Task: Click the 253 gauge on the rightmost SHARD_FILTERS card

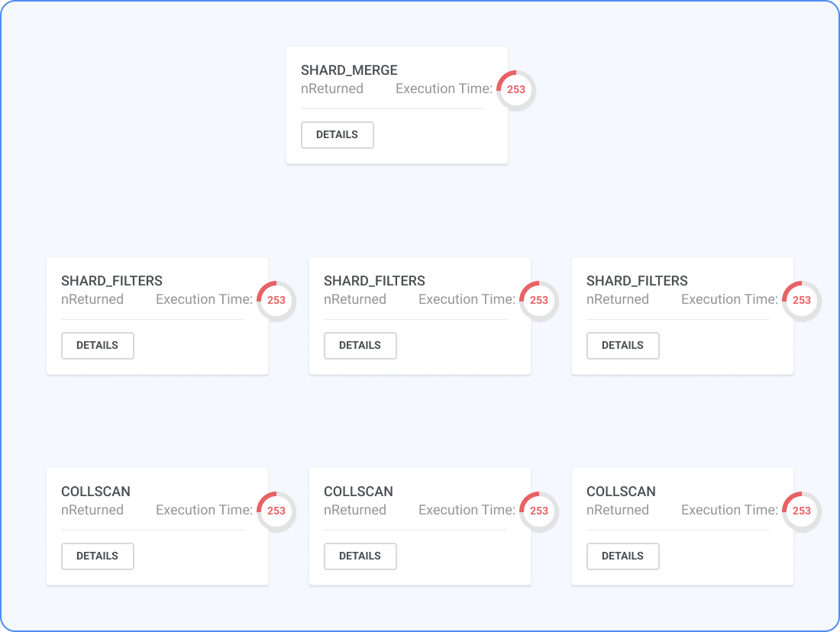Action: pos(801,300)
